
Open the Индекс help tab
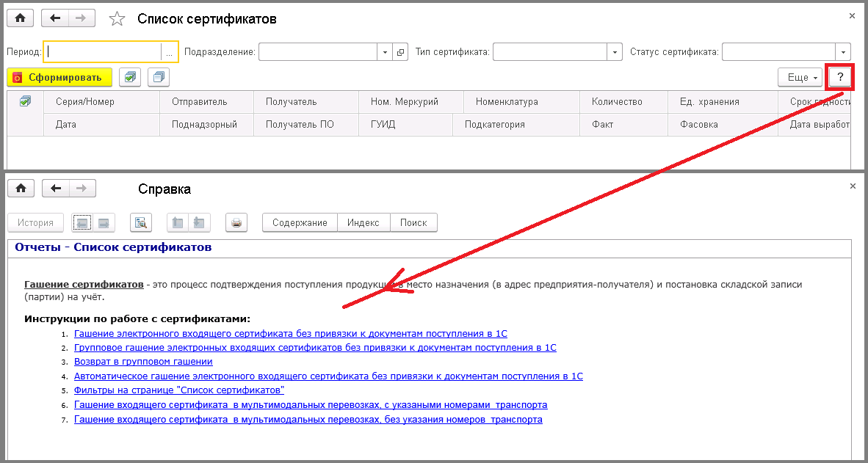click(364, 223)
